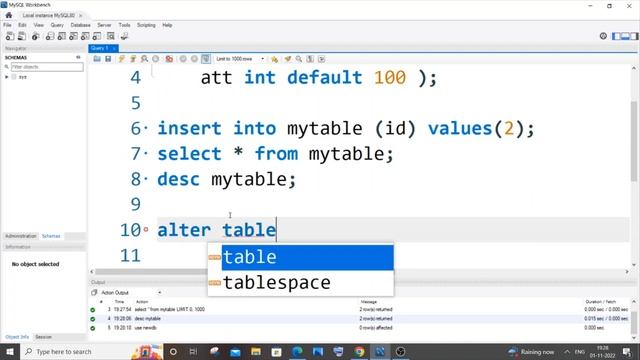Viewport: 640px width, 360px height.
Task: Open the File menu
Action: pyautogui.click(x=7, y=25)
